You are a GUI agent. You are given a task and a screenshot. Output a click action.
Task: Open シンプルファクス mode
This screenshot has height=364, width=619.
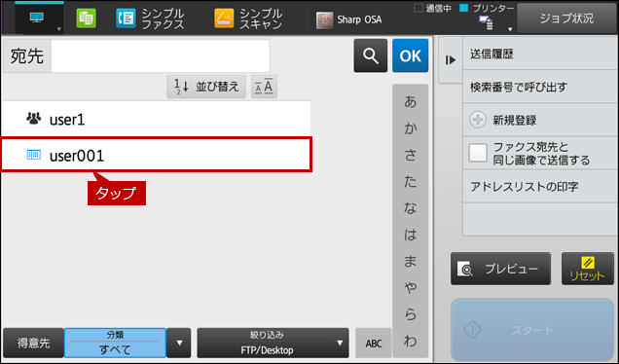click(x=150, y=18)
